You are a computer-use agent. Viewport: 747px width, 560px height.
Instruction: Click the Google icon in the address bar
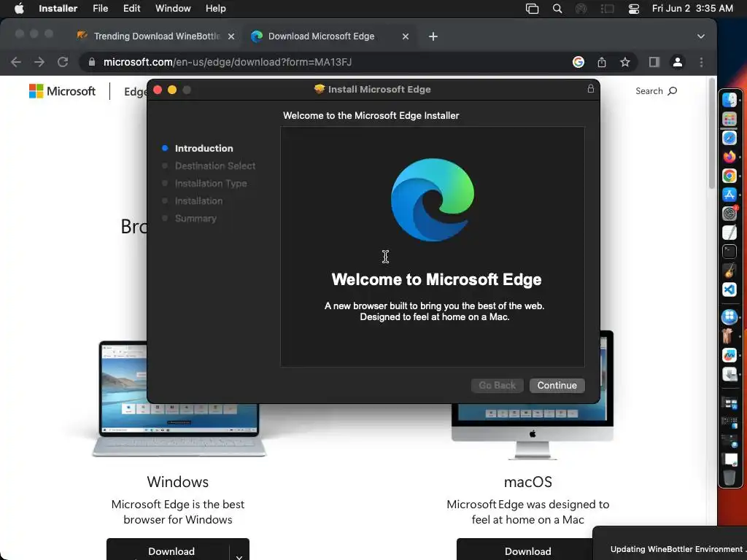pos(578,62)
